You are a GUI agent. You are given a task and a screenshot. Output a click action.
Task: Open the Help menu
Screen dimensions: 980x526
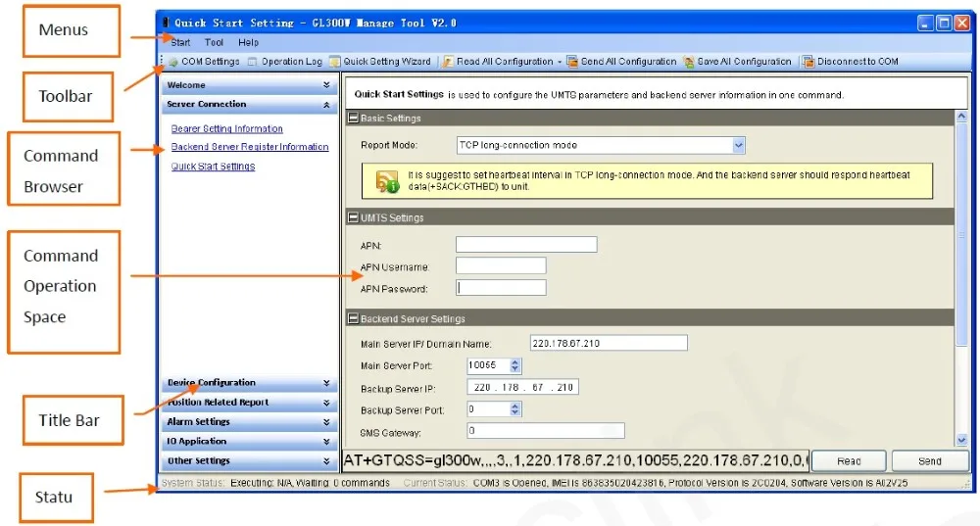[248, 42]
